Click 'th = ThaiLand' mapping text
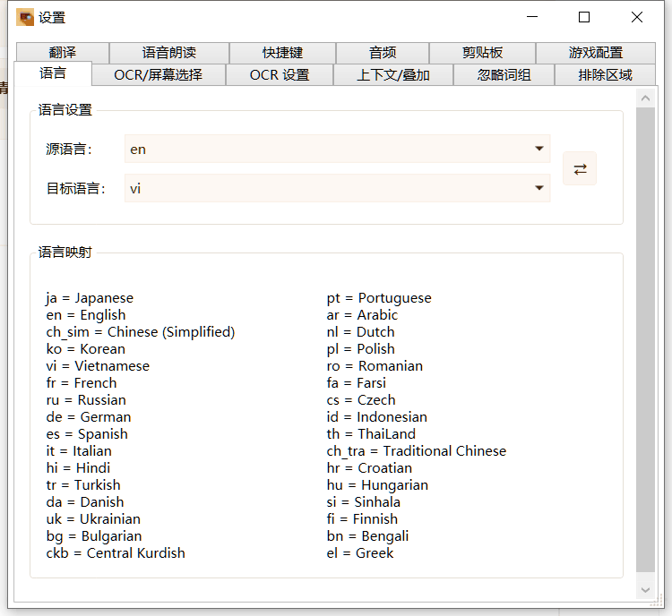 click(371, 434)
